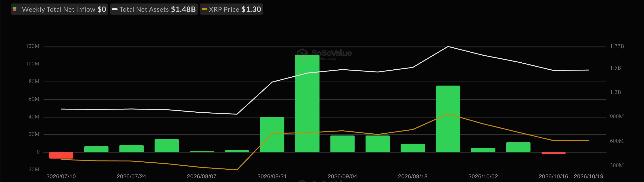Click the orange XRP Price legend marker
Viewport: 644px width, 182px height.
click(x=205, y=9)
